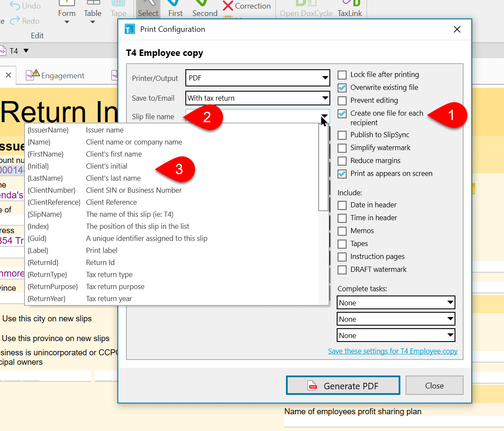Screen dimensions: 504x431
Task: Choose {Initial} placeholder
Action: (172, 166)
